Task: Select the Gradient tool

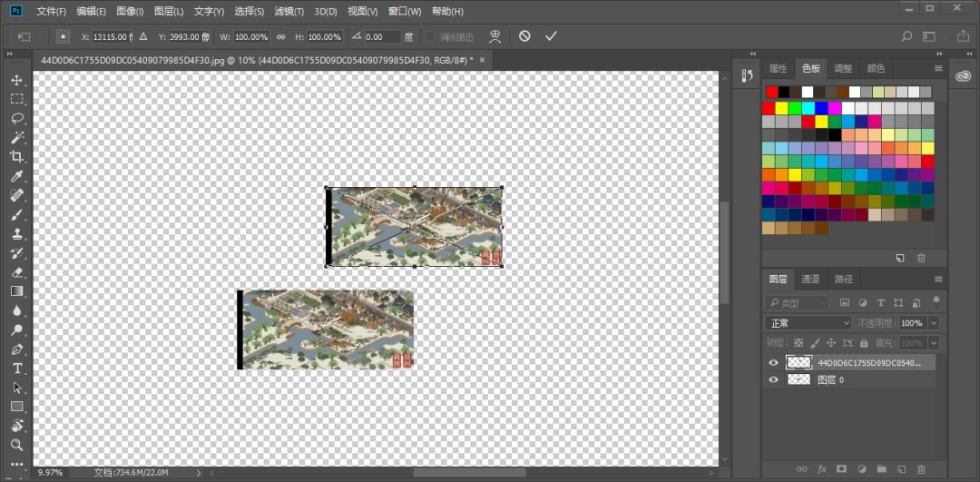Action: coord(17,291)
